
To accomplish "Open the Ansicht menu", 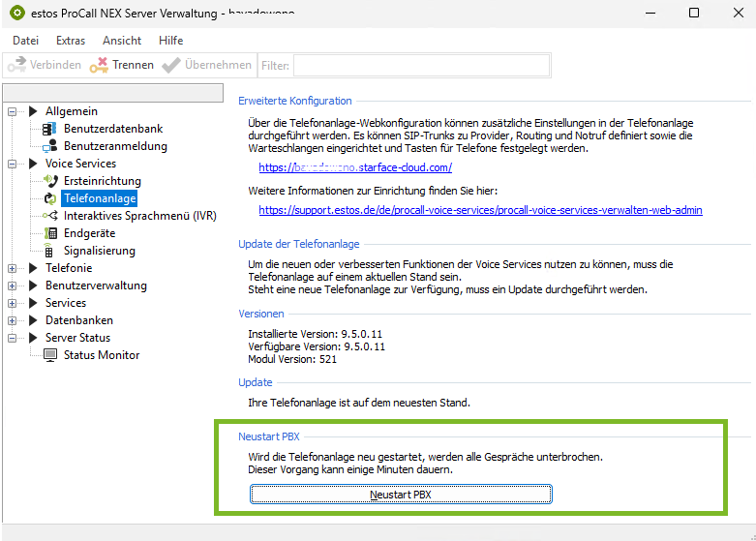I will click(x=122, y=41).
